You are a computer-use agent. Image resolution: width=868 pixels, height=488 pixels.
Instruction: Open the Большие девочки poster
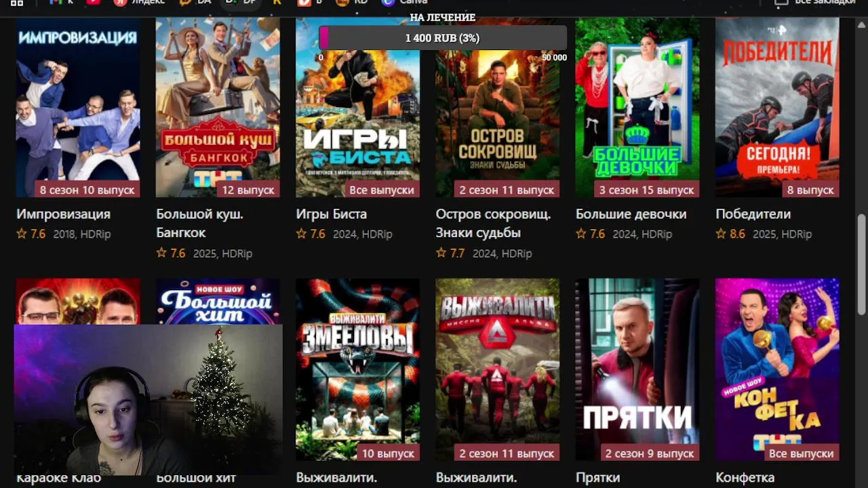[x=637, y=107]
